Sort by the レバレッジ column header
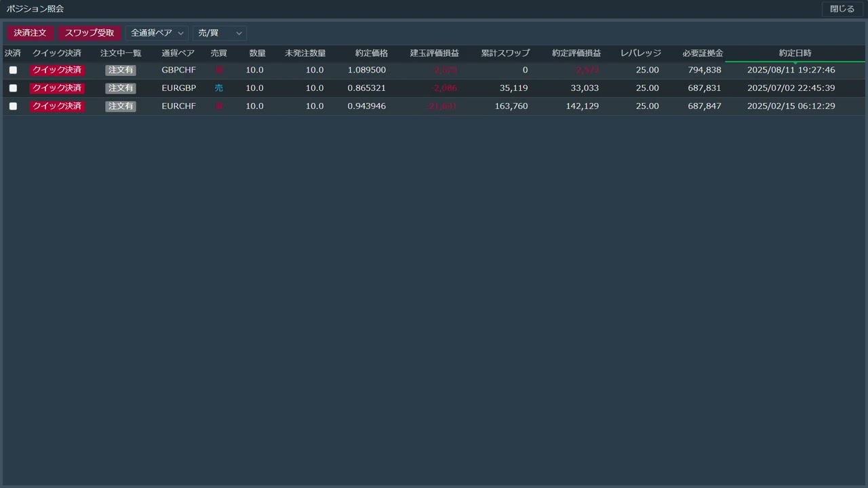The height and width of the screenshot is (488, 868). tap(640, 53)
